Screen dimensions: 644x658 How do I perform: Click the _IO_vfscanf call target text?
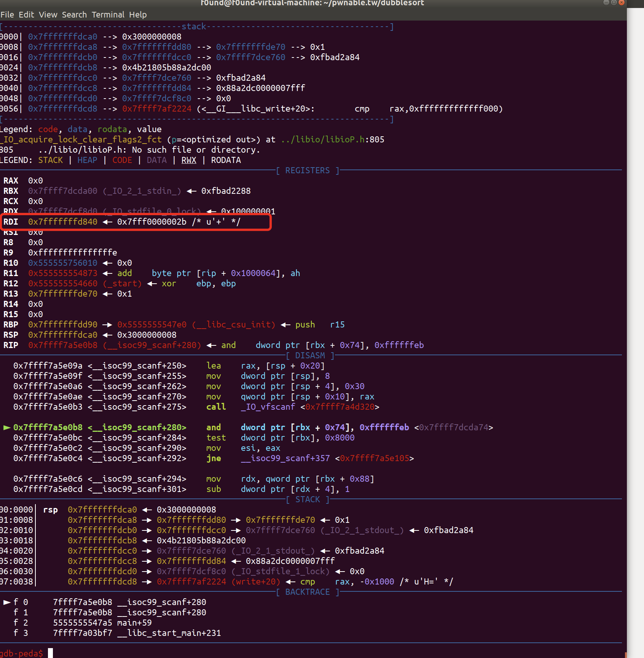coord(268,407)
